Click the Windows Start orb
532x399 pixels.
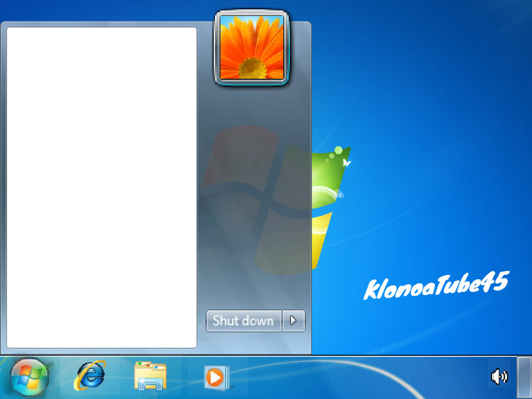29,377
